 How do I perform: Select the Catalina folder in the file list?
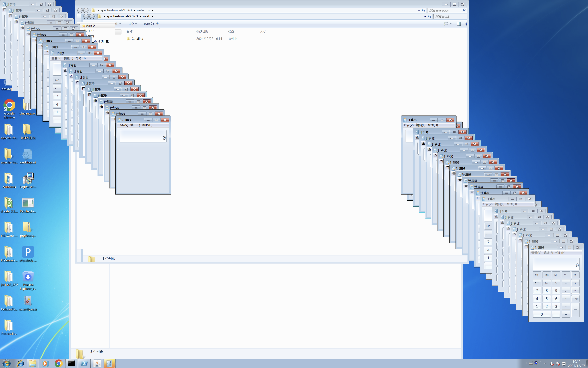(137, 39)
